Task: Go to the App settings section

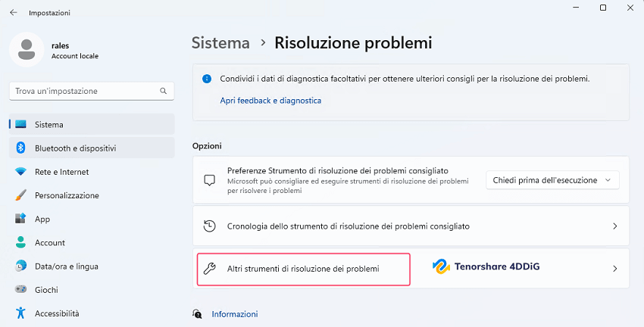Action: tap(42, 219)
